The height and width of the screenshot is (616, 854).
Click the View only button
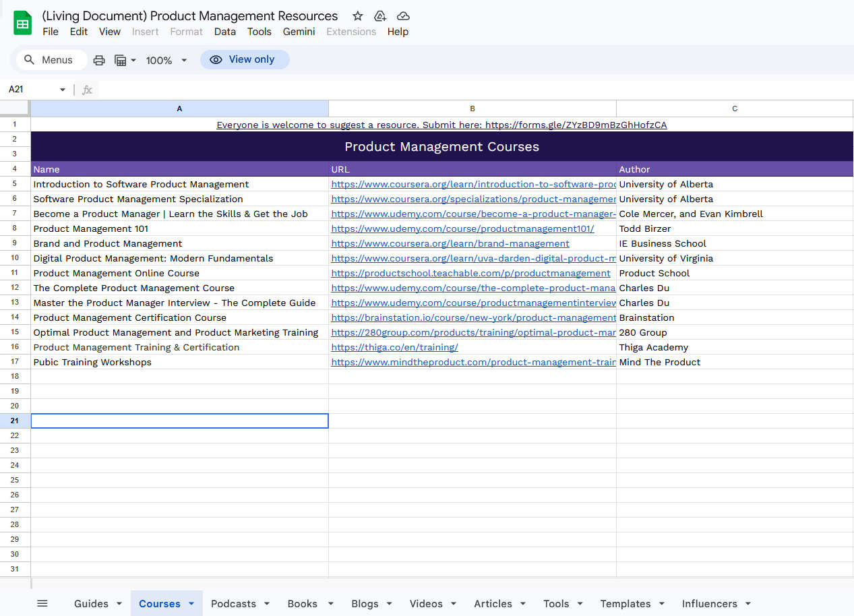click(245, 59)
